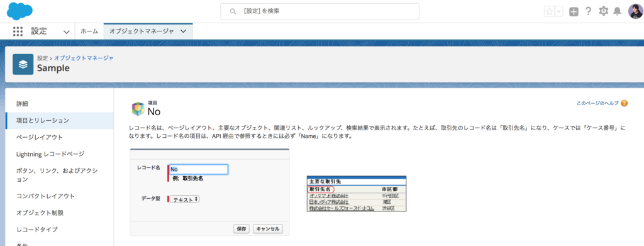The height and width of the screenshot is (246, 644).
Task: Switch to the ホーム tab
Action: pyautogui.click(x=89, y=31)
